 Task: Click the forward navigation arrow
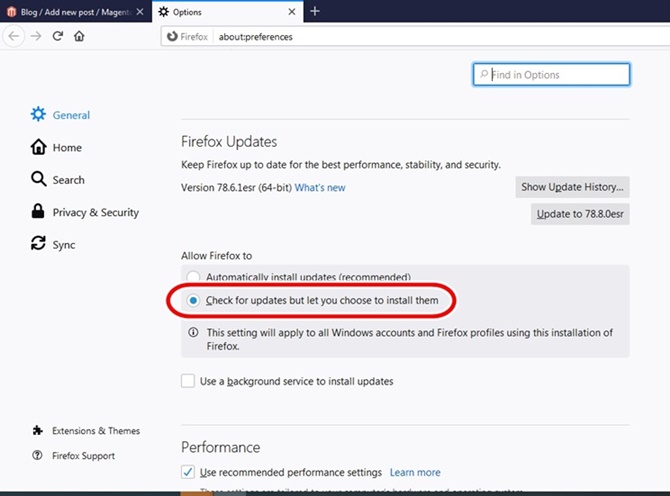36,36
